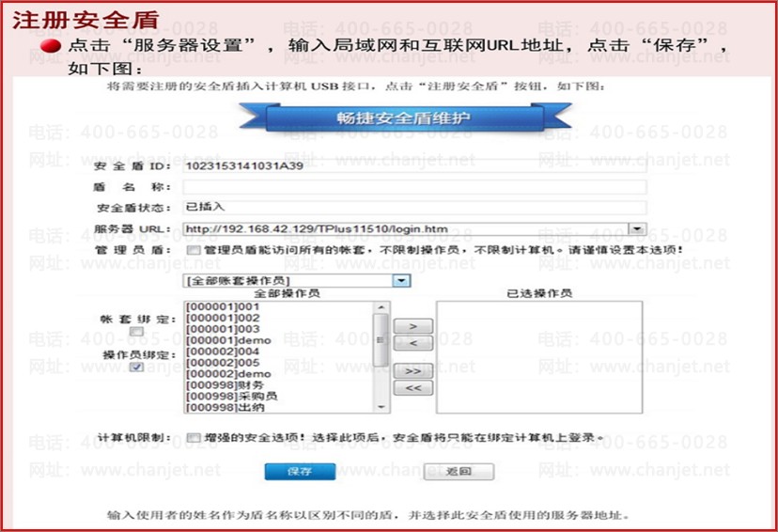
Task: Select operator [000001]demo in the list
Action: [x=228, y=340]
